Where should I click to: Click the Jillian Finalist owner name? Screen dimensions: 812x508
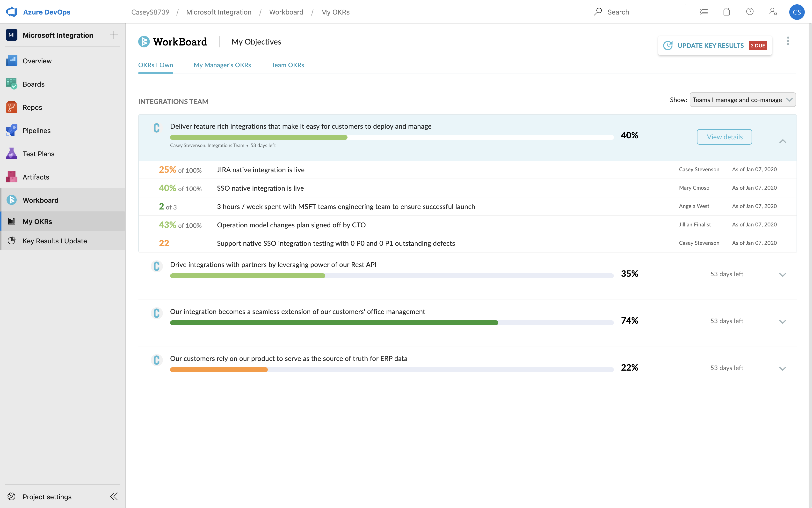coord(695,224)
